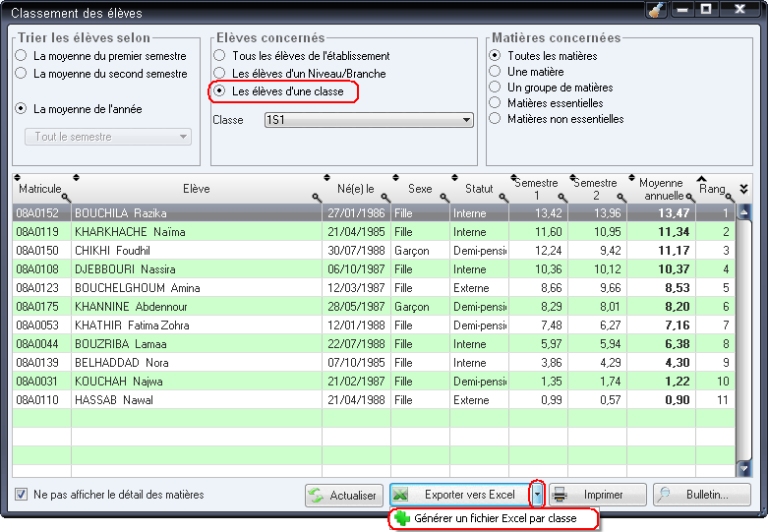Choose 'Générer un fichier Excel par classe'
The height and width of the screenshot is (532, 768).
494,518
